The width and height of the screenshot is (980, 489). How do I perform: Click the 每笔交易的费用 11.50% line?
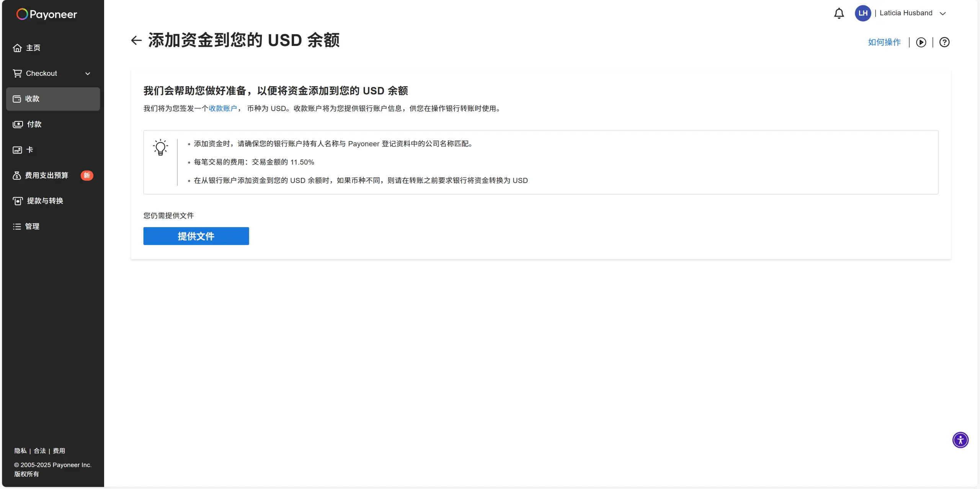(x=254, y=162)
